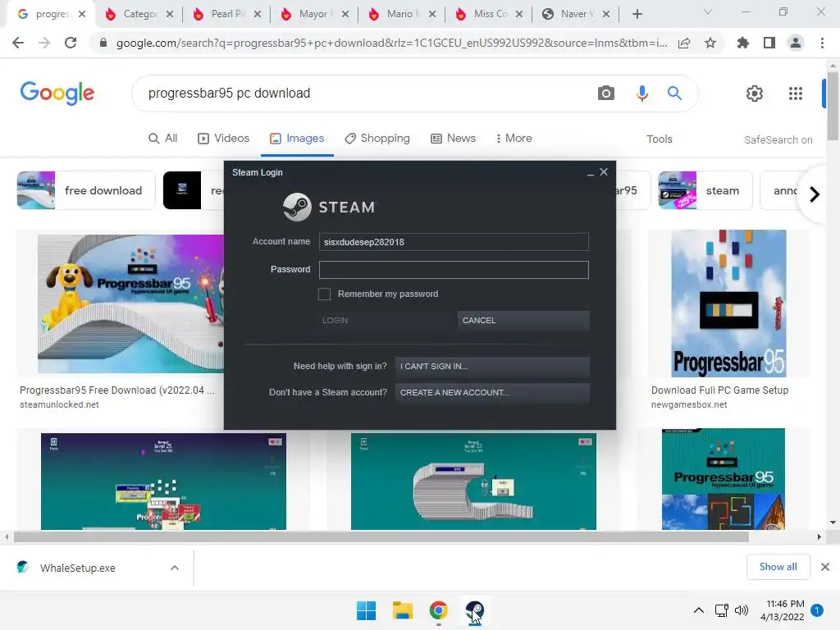The width and height of the screenshot is (840, 630).
Task: Open I CAN'T SIGN IN help
Action: coord(492,367)
